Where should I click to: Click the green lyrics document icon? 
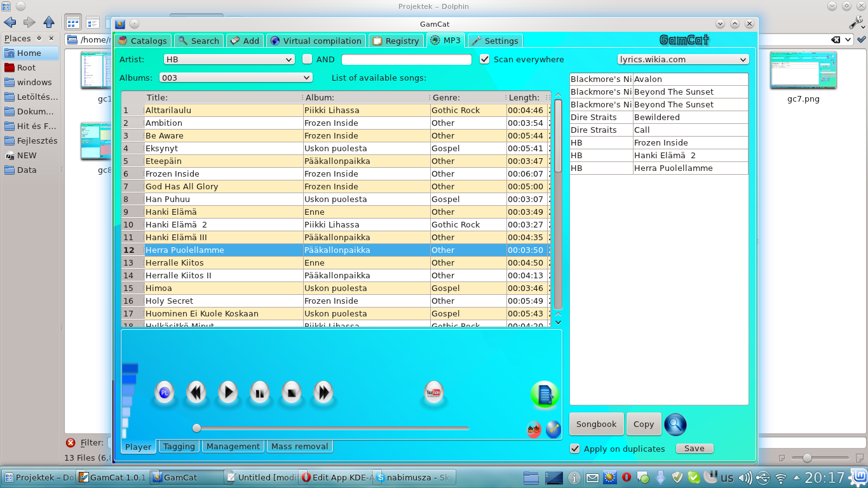(545, 395)
